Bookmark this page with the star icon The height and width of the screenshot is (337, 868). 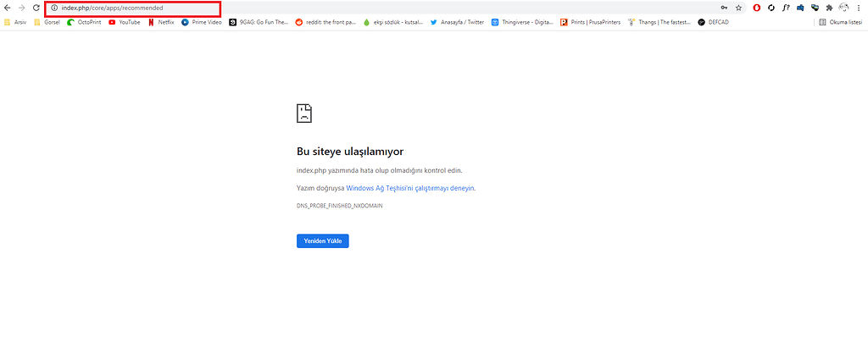click(738, 8)
